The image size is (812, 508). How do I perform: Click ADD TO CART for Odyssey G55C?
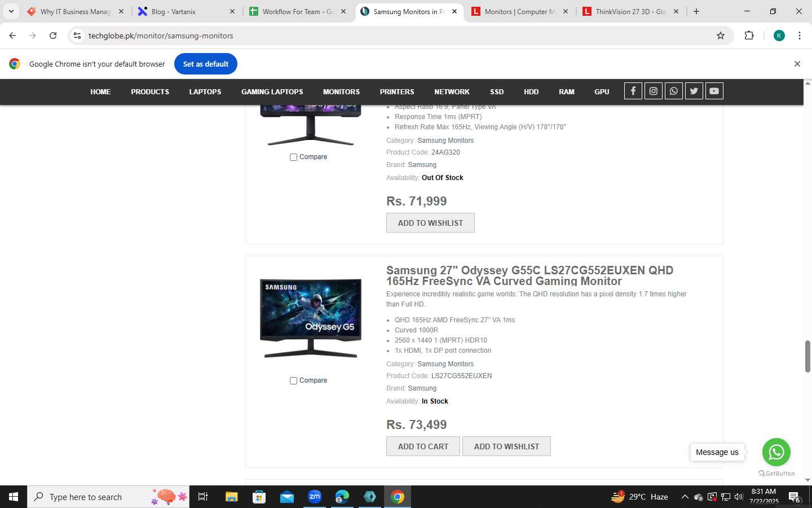423,446
